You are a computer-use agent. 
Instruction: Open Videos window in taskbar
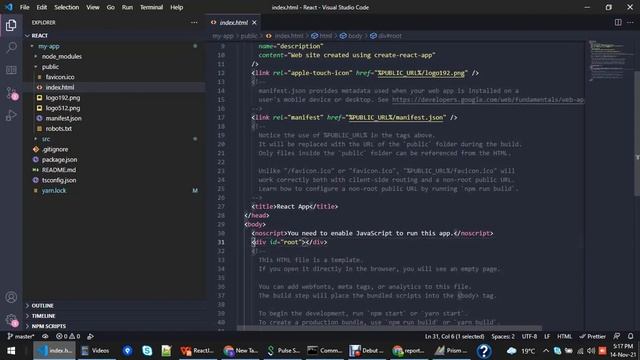96,351
